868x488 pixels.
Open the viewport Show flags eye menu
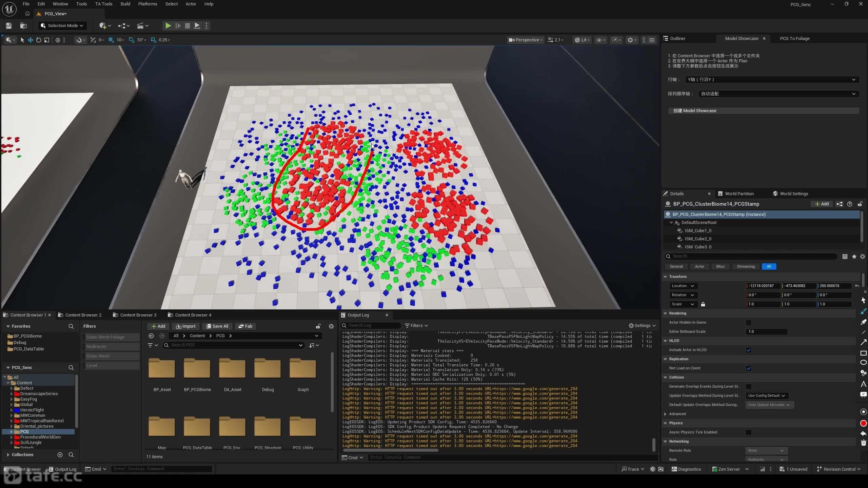600,40
